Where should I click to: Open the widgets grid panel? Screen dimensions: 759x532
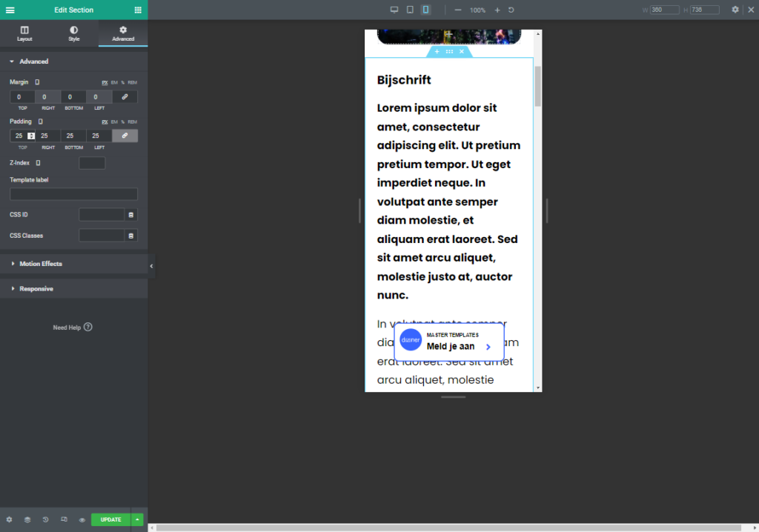138,10
